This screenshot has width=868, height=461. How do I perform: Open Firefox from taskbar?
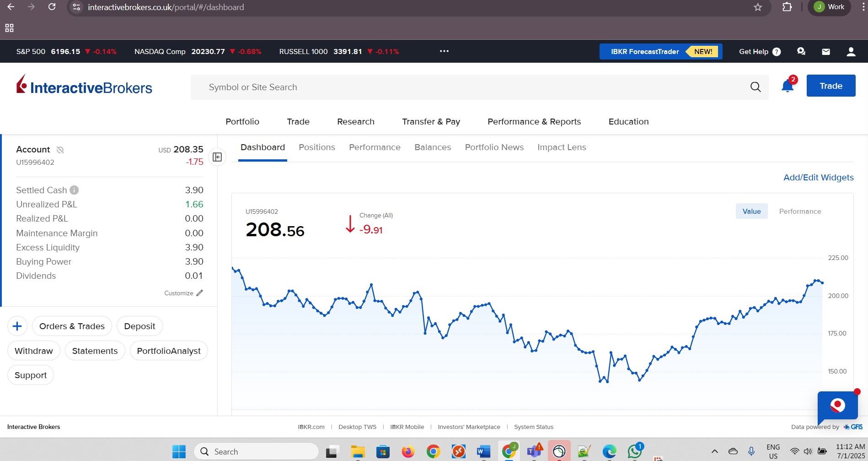408,451
